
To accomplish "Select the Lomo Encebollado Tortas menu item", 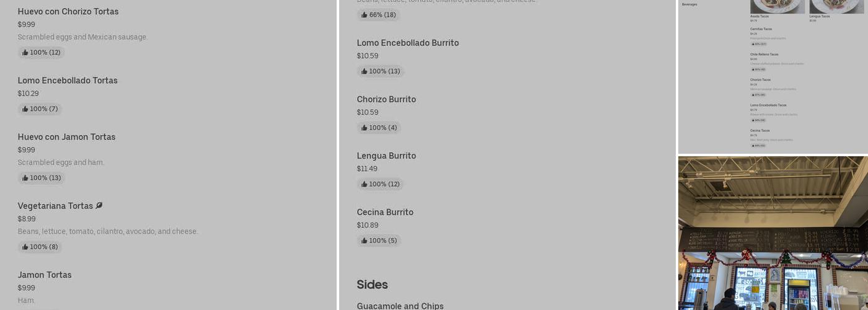I will tap(68, 81).
